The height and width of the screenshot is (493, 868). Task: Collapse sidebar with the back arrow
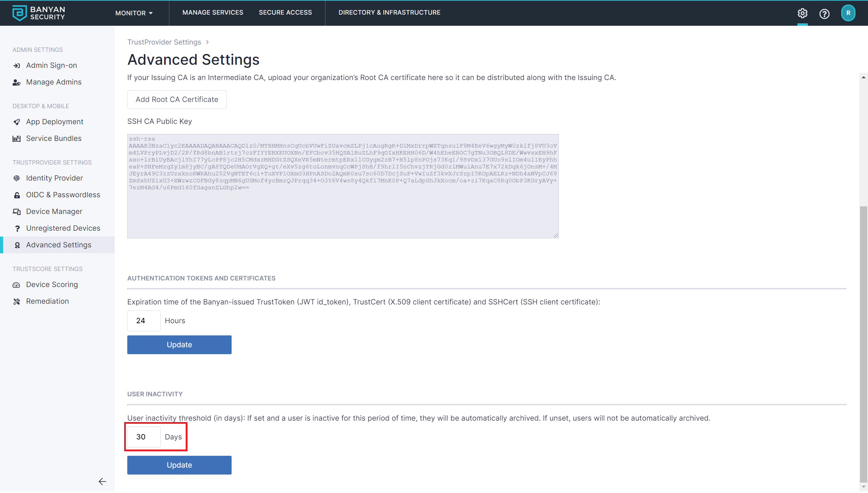(x=102, y=482)
